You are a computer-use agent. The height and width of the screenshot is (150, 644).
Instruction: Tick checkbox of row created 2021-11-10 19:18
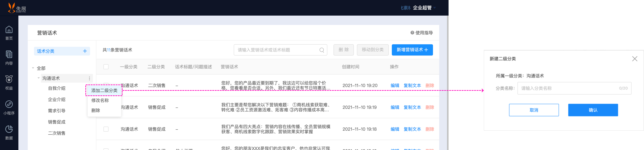[106, 129]
